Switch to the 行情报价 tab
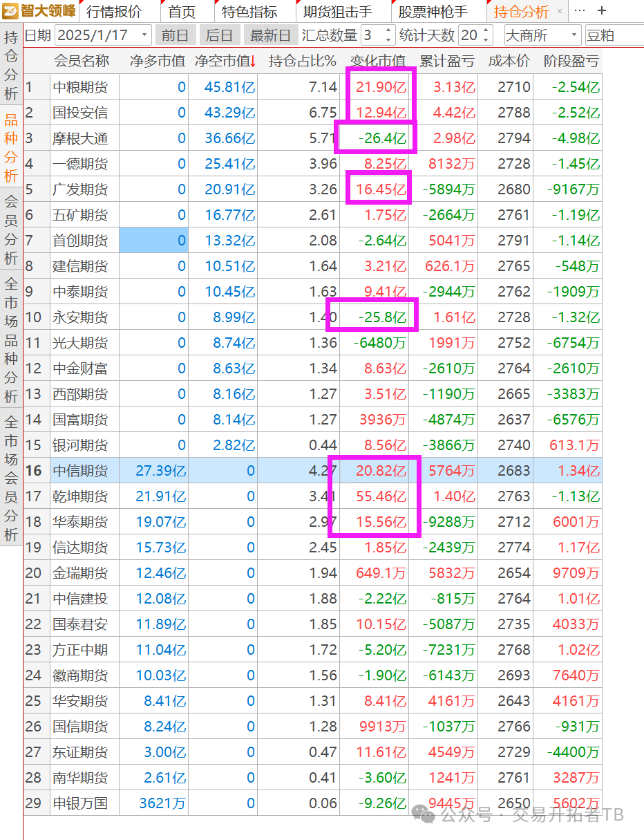The width and height of the screenshot is (644, 840). [x=114, y=12]
